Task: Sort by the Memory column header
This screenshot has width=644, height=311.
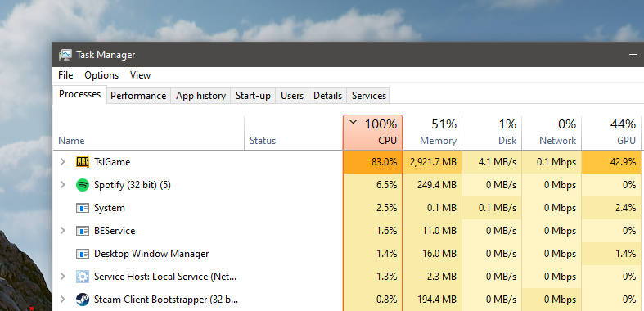Action: pos(432,133)
